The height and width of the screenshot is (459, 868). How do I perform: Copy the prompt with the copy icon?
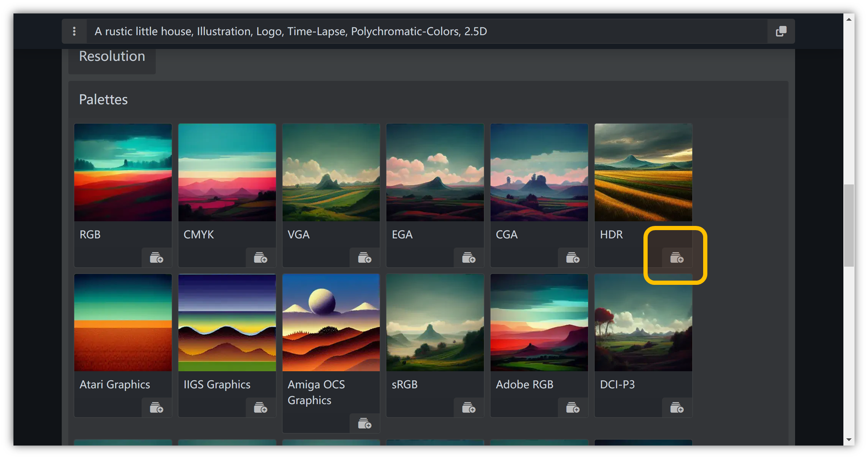tap(781, 31)
